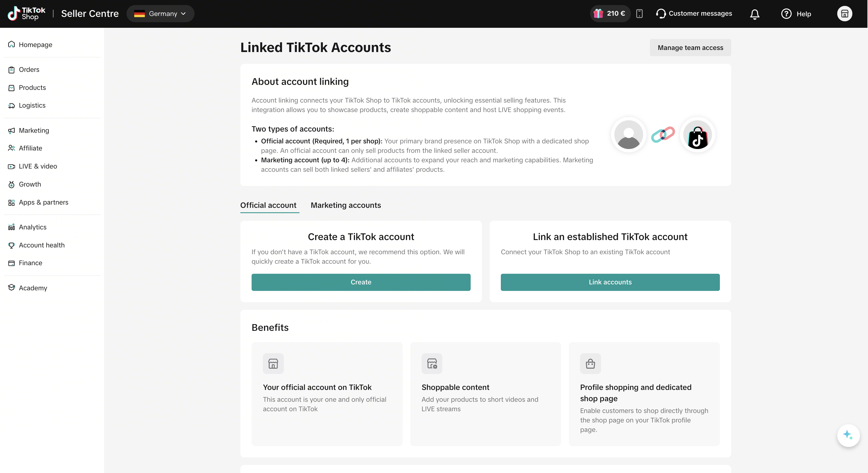Click the 'Benefits' section heading

pyautogui.click(x=270, y=328)
